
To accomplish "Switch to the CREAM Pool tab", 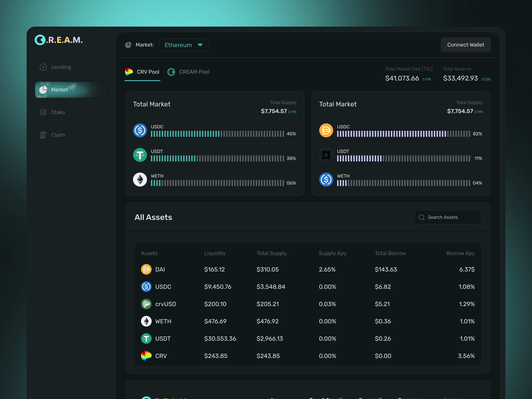I will pyautogui.click(x=188, y=72).
